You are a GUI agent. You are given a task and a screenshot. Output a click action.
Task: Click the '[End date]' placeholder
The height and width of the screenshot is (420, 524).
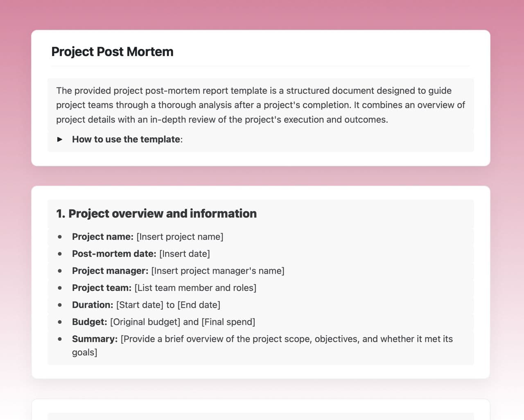pyautogui.click(x=199, y=305)
